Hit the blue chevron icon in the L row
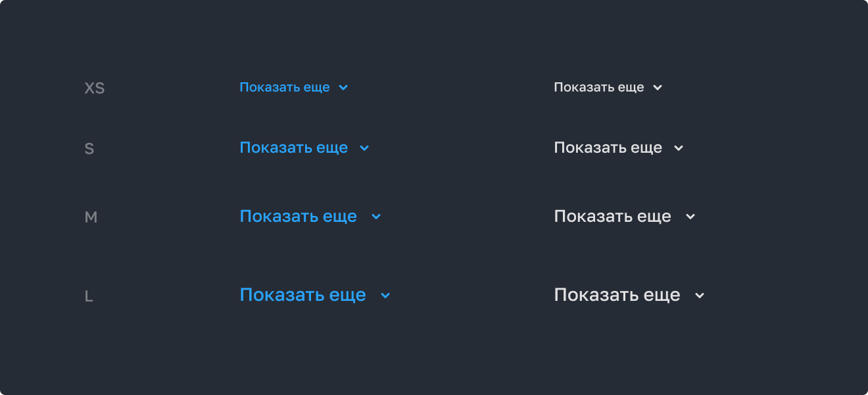Screen dimensions: 868x395 point(385,296)
